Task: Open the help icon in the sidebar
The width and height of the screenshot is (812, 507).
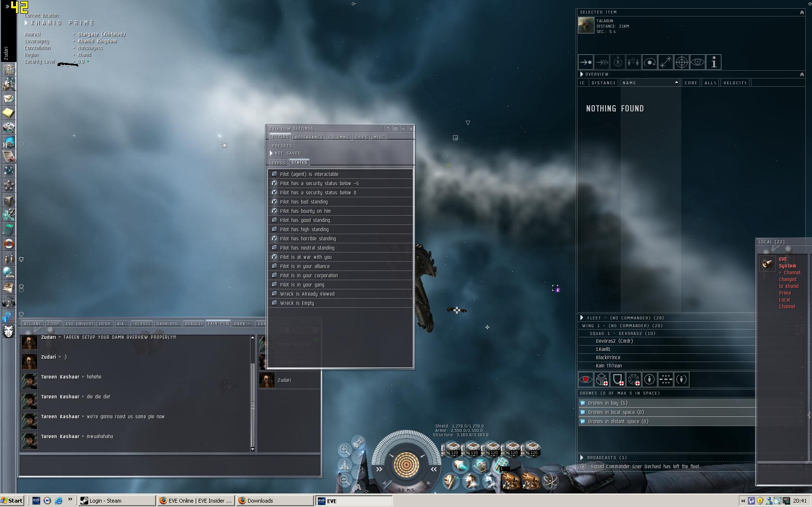Action: coord(9,317)
